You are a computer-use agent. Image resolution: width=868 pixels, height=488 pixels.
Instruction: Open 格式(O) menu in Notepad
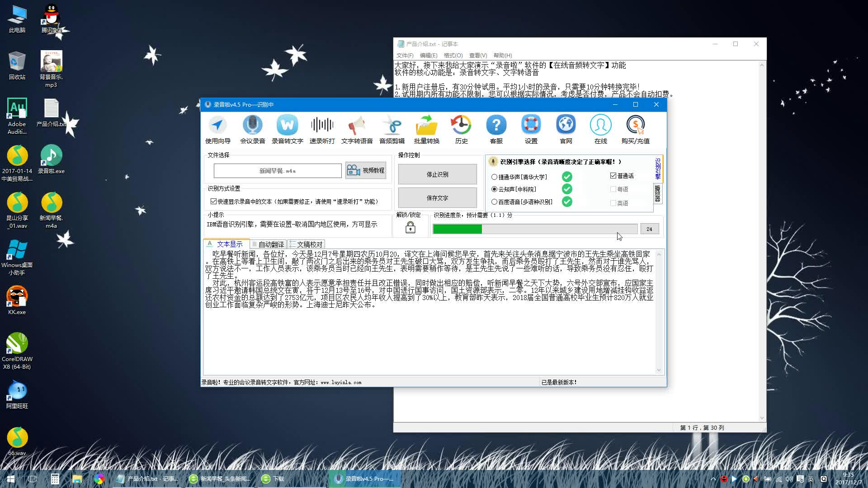tap(453, 56)
